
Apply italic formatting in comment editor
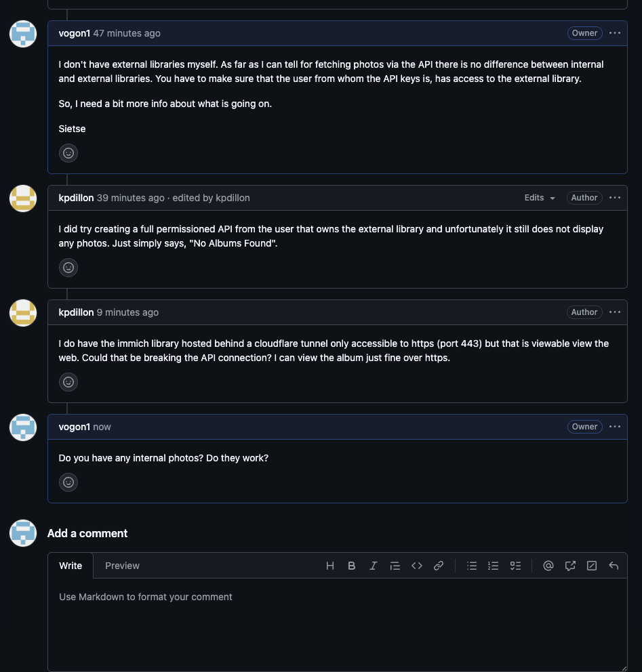pyautogui.click(x=373, y=566)
